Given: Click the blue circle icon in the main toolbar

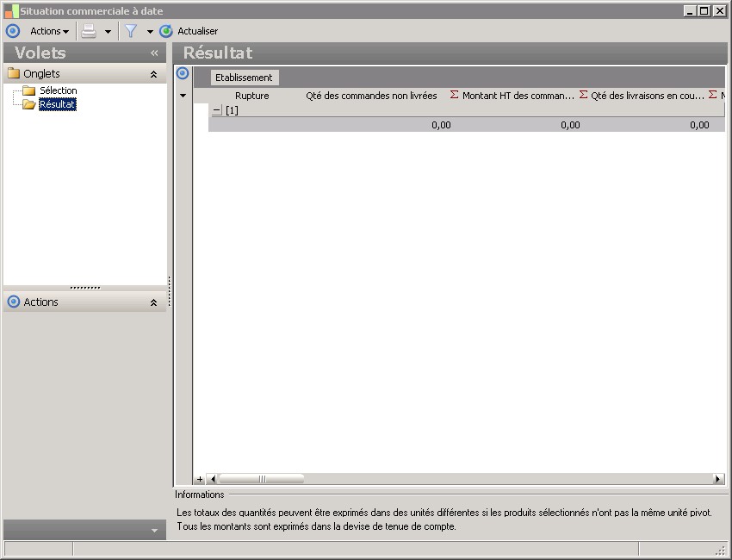Looking at the screenshot, I should 12,31.
